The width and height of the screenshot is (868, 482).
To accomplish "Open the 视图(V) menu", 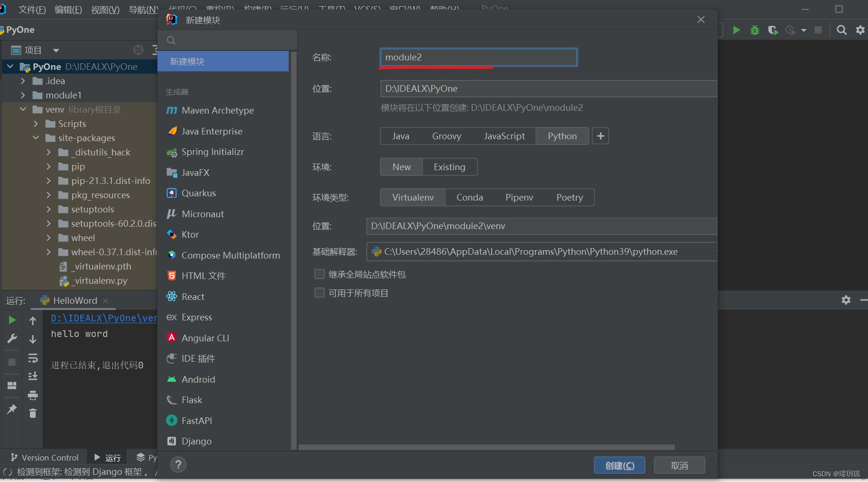I will 105,10.
